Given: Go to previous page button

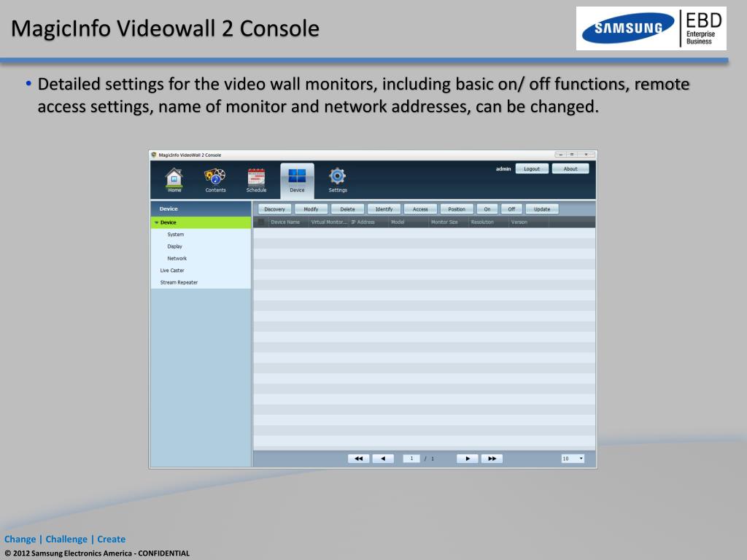Looking at the screenshot, I should tap(383, 459).
